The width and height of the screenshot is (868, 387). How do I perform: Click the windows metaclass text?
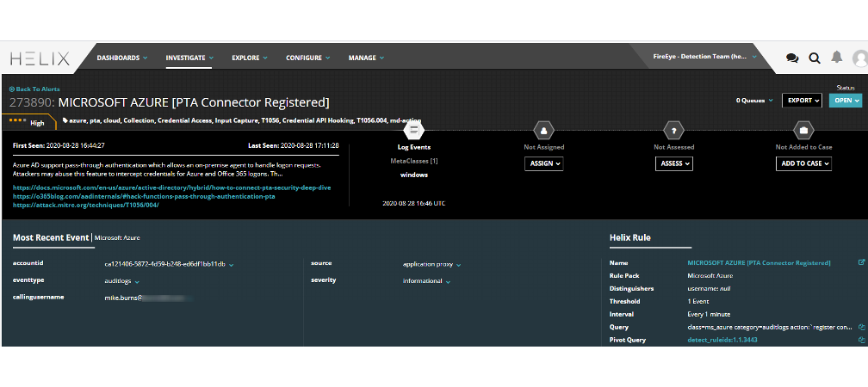click(414, 175)
